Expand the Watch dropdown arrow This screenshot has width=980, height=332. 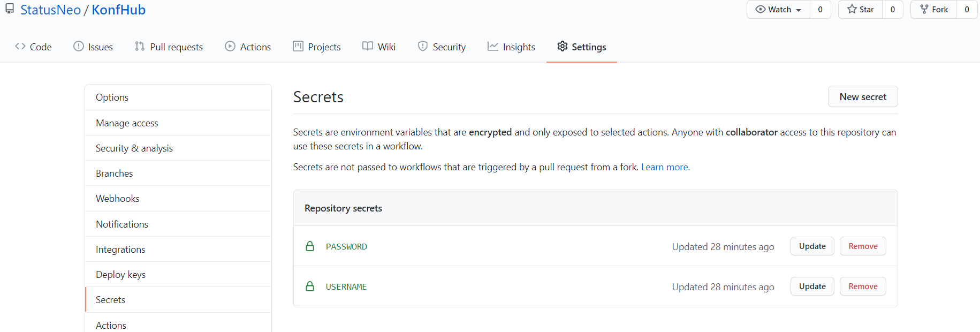(x=799, y=10)
